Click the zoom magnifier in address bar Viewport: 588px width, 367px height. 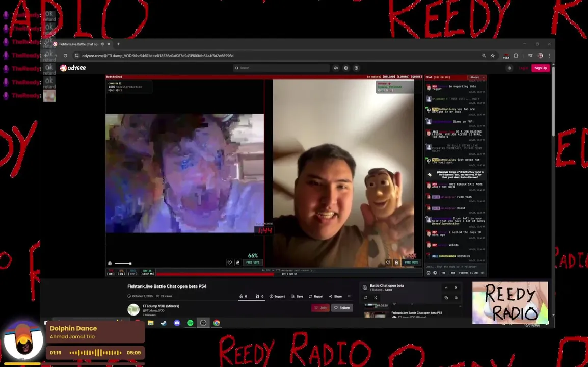pos(484,56)
